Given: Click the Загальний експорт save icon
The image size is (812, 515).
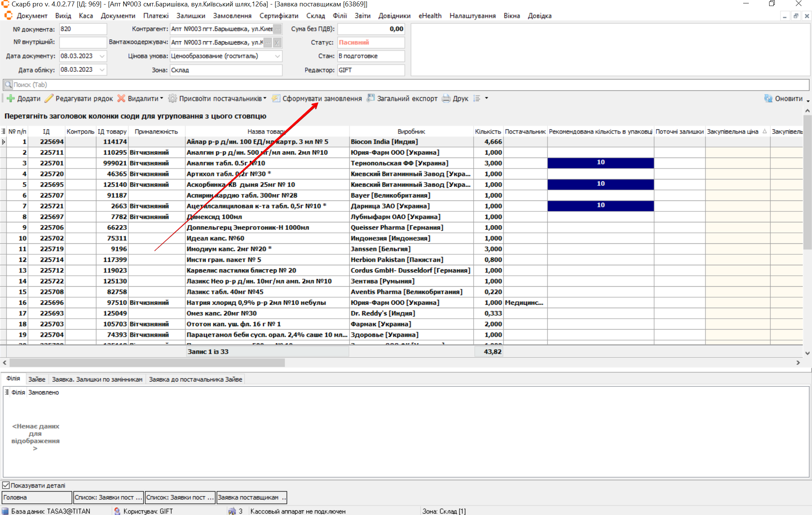Looking at the screenshot, I should click(x=371, y=98).
